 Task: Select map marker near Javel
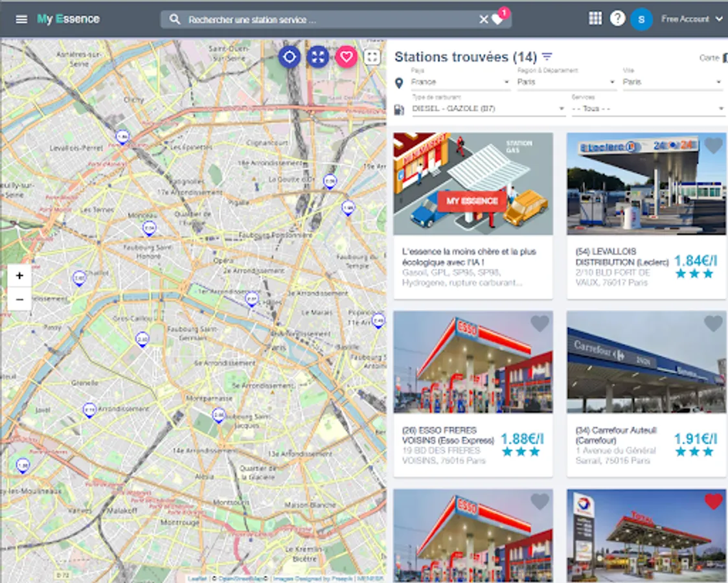coord(89,410)
